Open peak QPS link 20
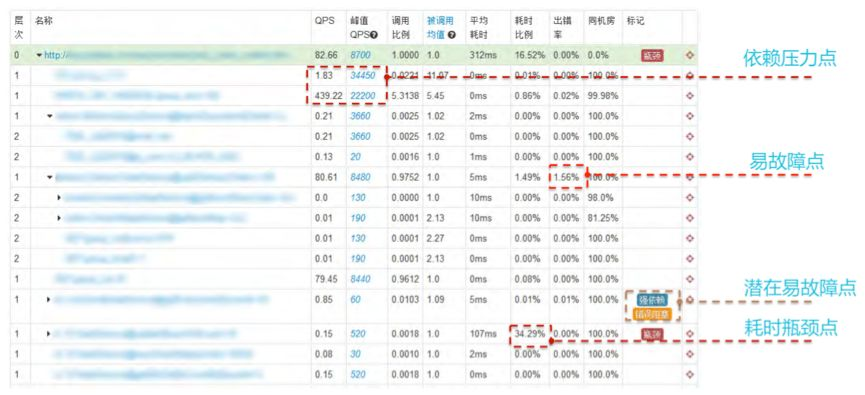Viewport: 865px width, 395px height. [x=355, y=157]
